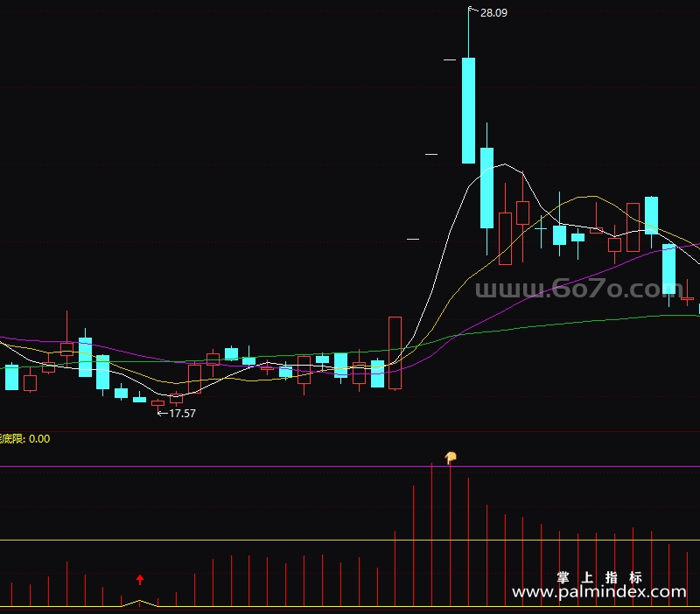Click the red up arrow buy signal

(x=140, y=580)
